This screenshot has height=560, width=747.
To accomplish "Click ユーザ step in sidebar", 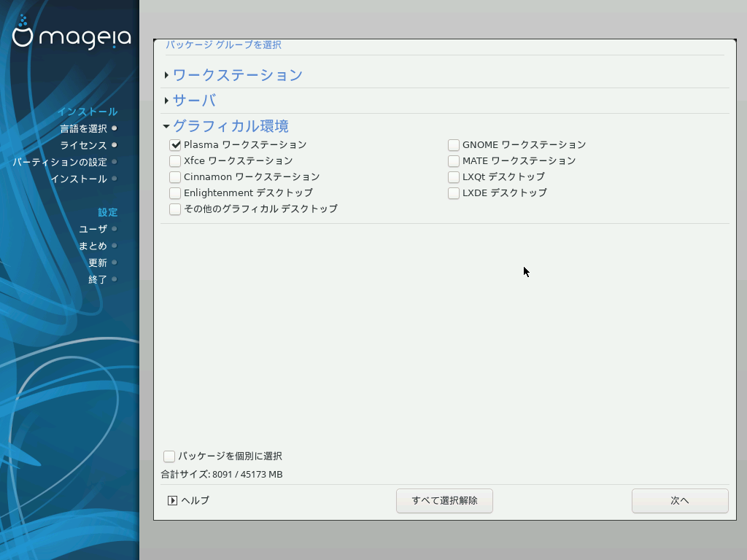I will click(93, 229).
